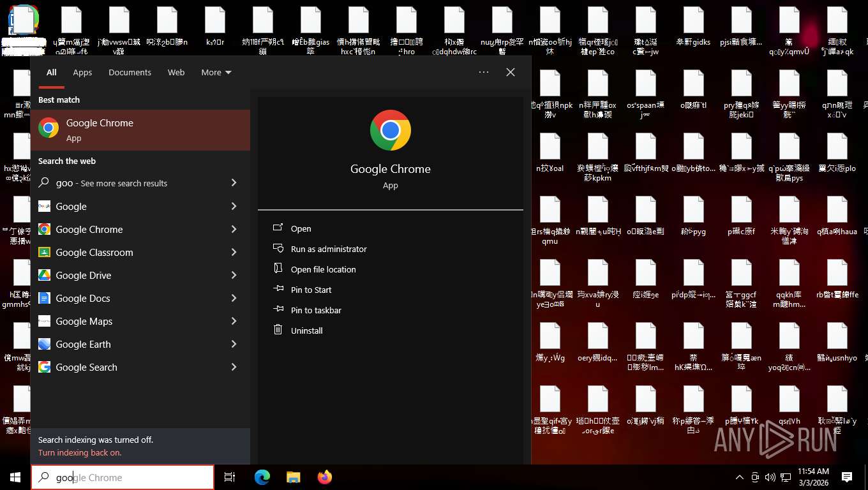Open the notification center icon
This screenshot has width=868, height=490.
pyautogui.click(x=847, y=477)
